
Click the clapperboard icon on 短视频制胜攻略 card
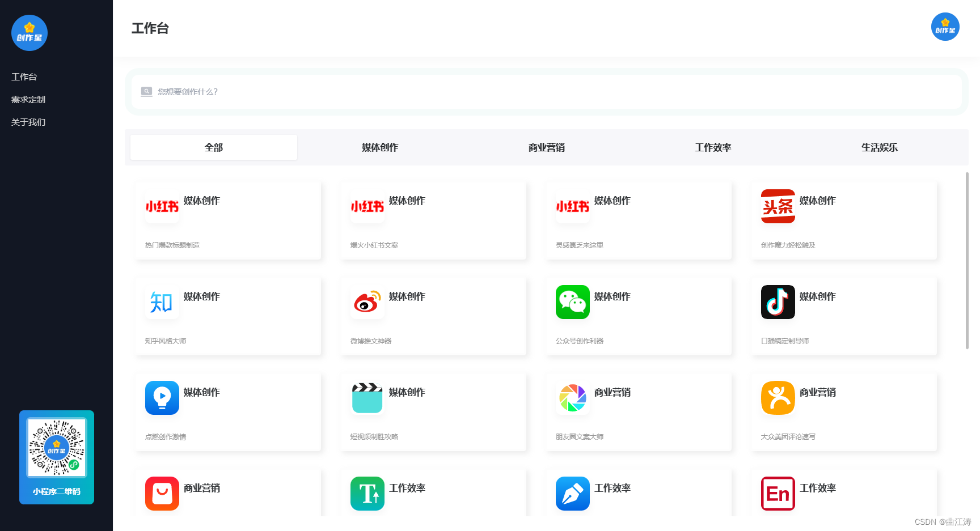click(x=367, y=398)
